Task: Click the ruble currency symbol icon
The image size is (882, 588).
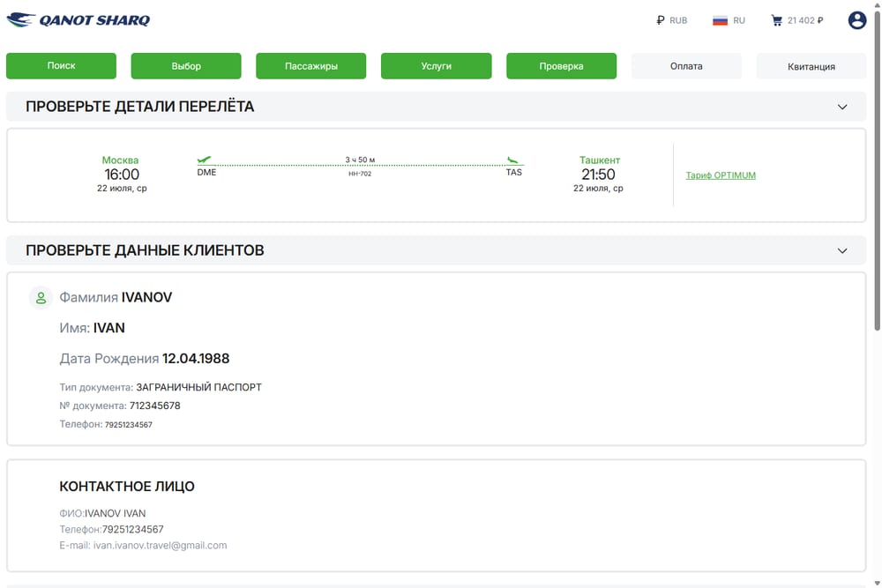Action: tap(661, 20)
